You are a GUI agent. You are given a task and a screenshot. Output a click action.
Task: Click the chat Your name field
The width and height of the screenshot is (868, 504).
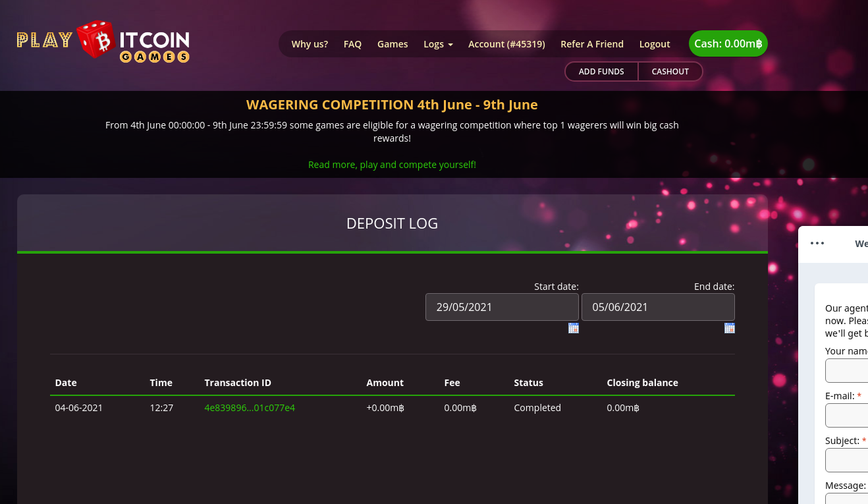tap(846, 371)
